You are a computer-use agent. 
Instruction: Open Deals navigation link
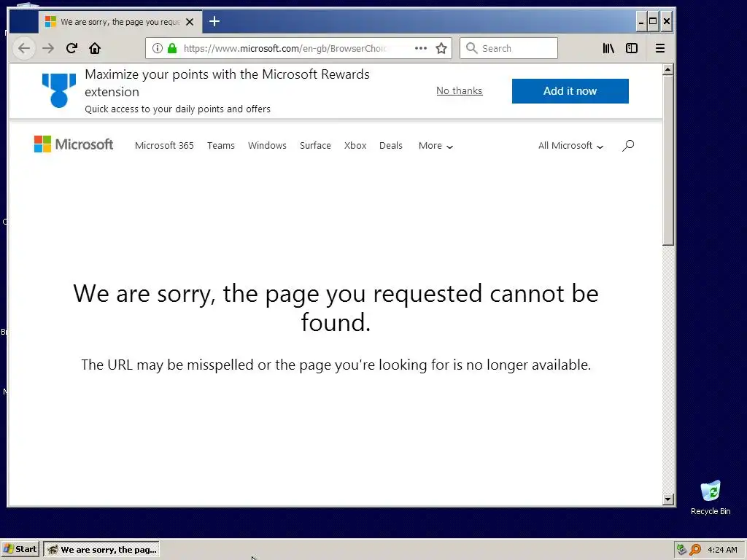pos(391,145)
